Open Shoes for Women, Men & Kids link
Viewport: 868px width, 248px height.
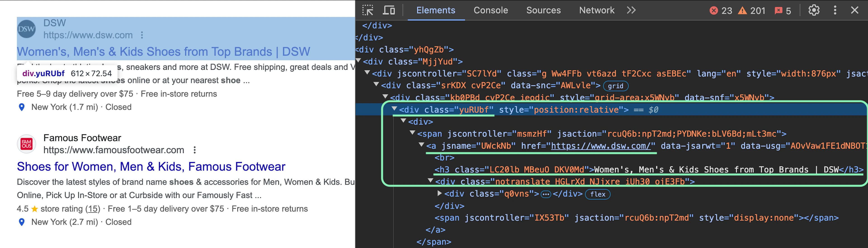[x=151, y=167]
